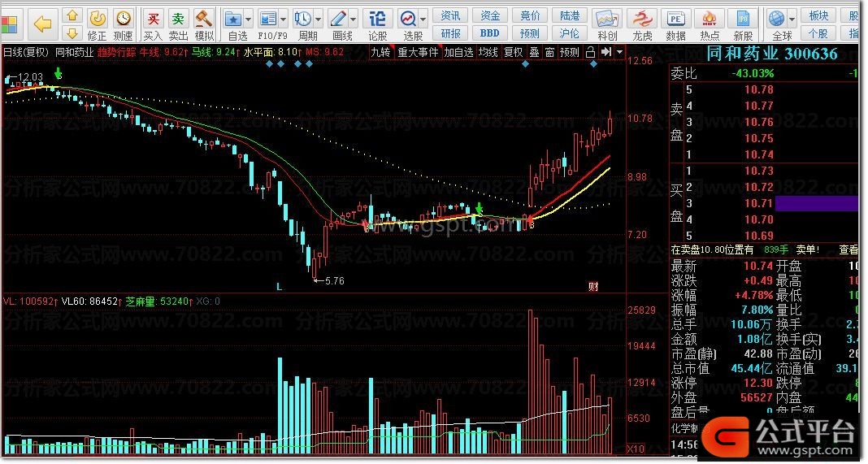Viewport: 868px width, 464px height.
Task: Click the blue L marker below chart
Action: [x=279, y=287]
